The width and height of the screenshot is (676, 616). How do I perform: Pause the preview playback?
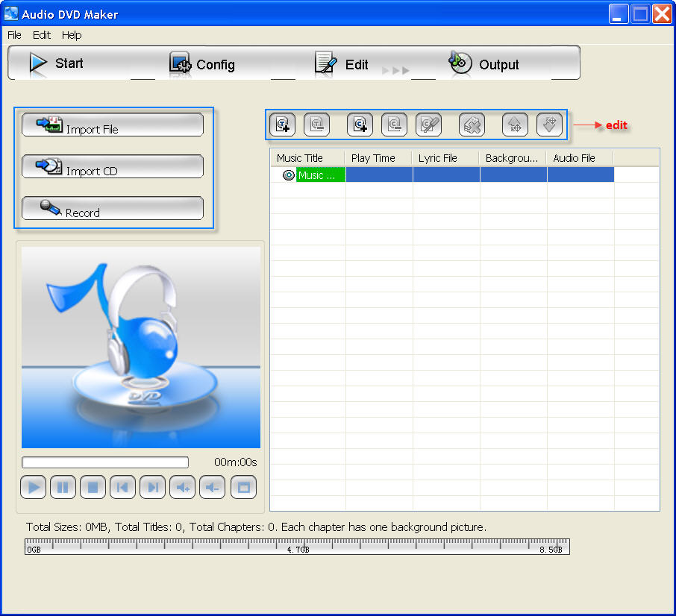63,487
